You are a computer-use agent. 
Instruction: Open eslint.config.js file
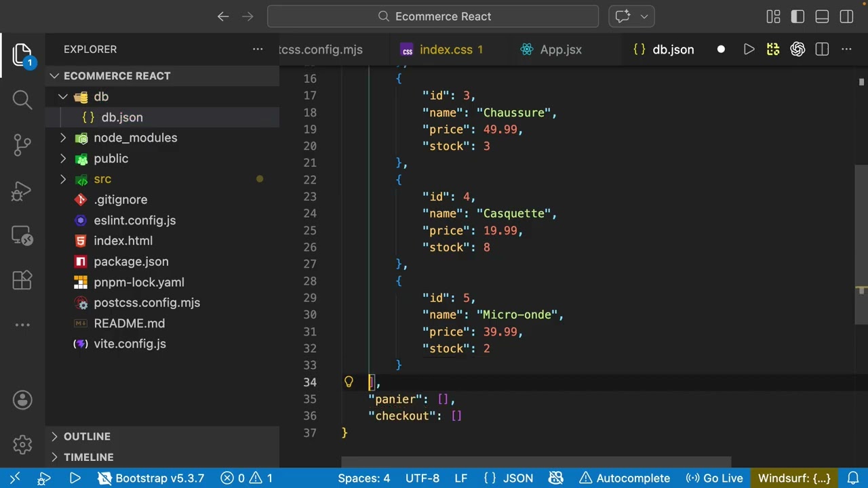tap(163, 220)
